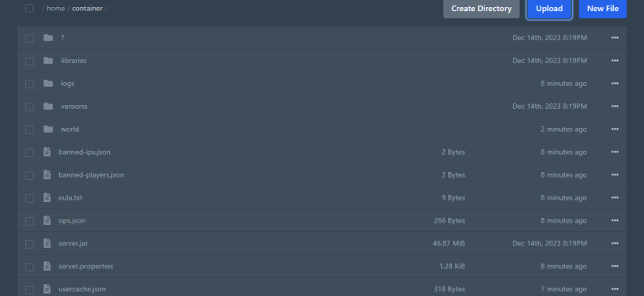Click the file icon beside banned-ips.json
This screenshot has height=296, width=644.
pyautogui.click(x=47, y=152)
